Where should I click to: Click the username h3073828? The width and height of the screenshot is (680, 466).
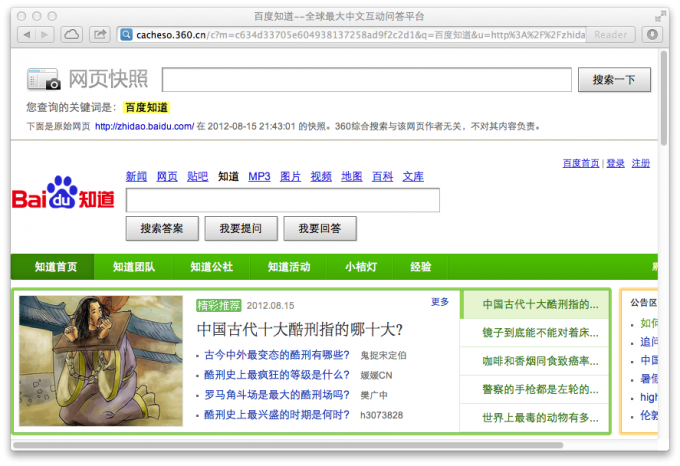click(x=382, y=415)
